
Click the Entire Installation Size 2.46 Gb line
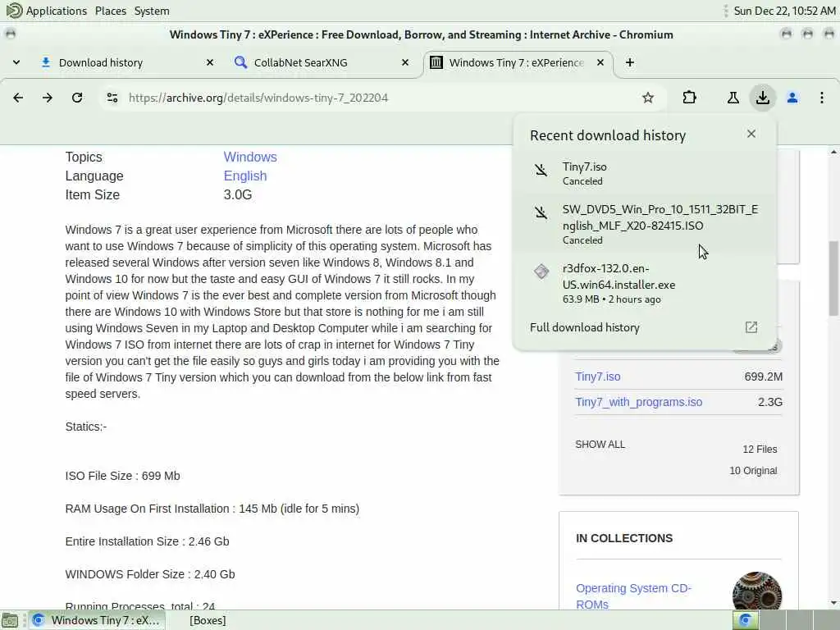click(x=148, y=541)
